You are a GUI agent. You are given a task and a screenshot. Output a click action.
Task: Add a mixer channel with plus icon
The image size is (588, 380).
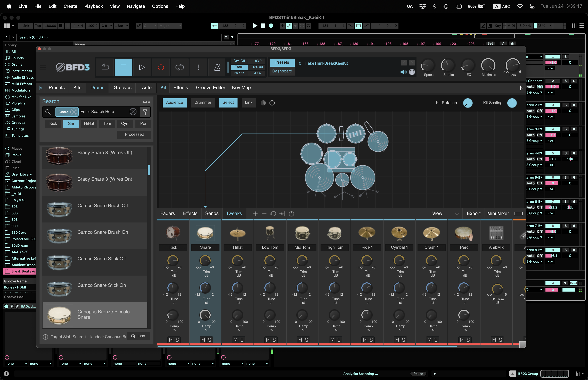(x=255, y=214)
